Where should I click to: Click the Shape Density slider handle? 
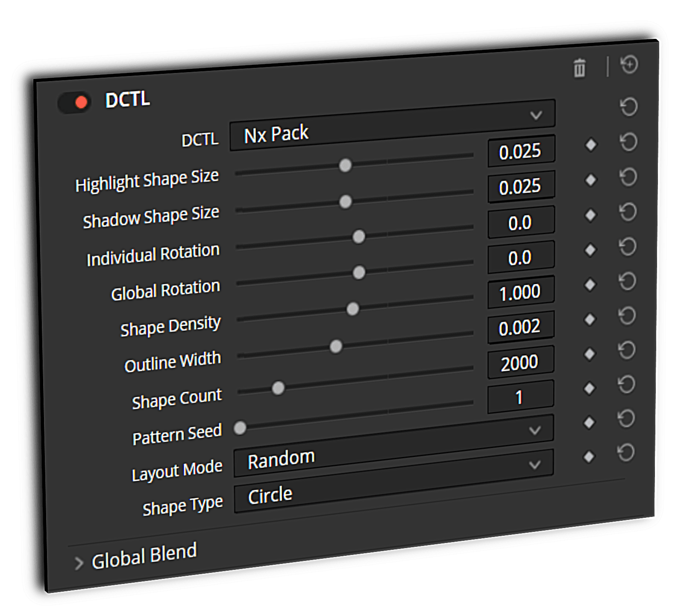click(x=352, y=309)
